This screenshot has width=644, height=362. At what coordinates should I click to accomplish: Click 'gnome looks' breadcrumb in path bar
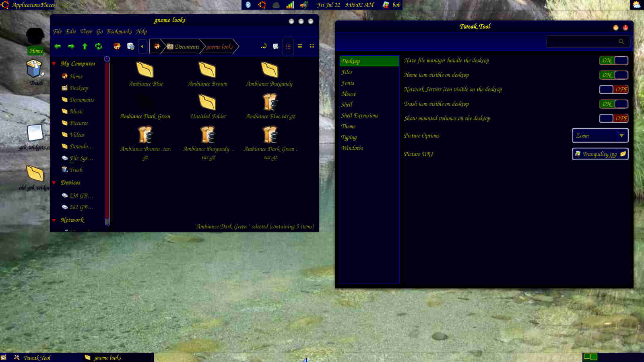coord(220,47)
